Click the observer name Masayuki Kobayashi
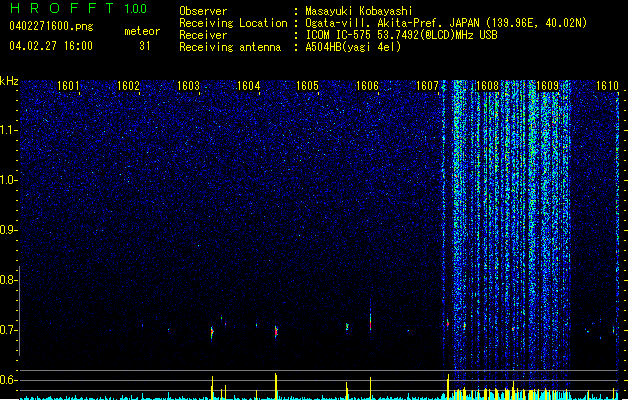The image size is (629, 400). click(x=359, y=11)
